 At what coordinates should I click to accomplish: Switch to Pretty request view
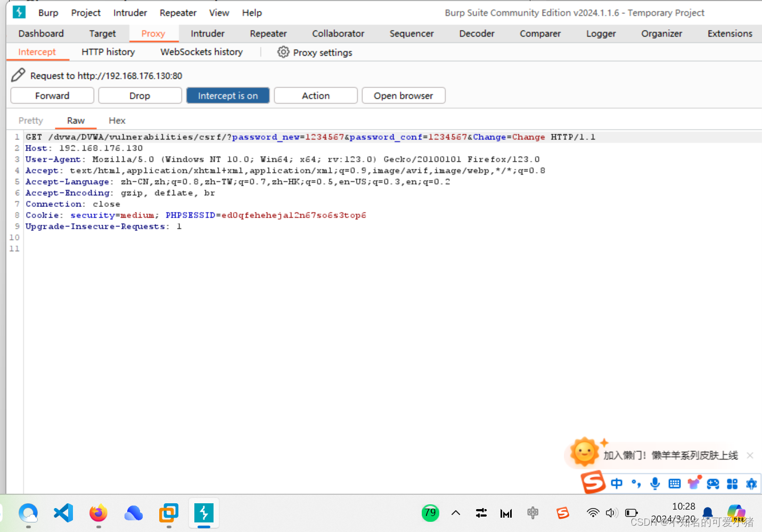[x=31, y=121]
